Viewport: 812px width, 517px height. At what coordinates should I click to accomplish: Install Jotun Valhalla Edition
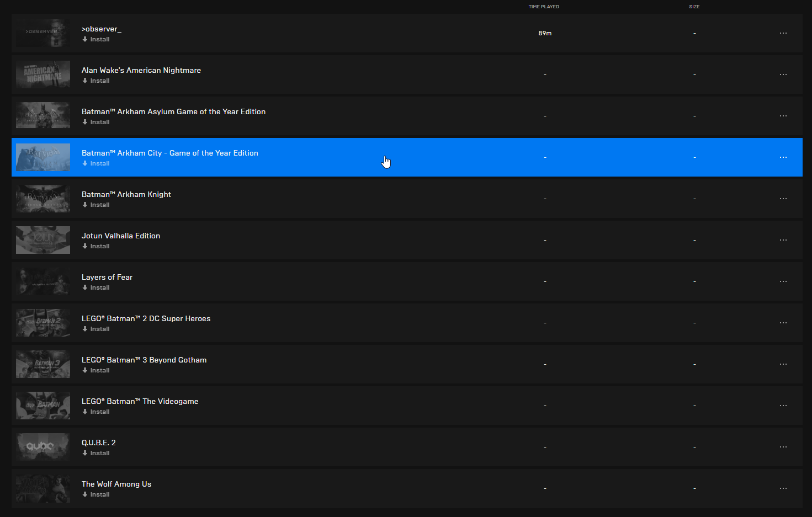click(x=96, y=246)
